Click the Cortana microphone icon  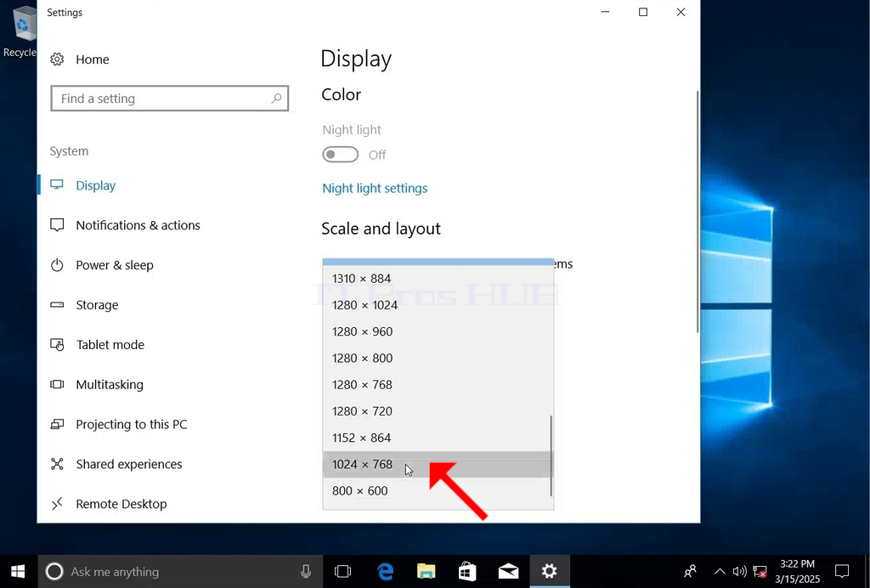[306, 571]
